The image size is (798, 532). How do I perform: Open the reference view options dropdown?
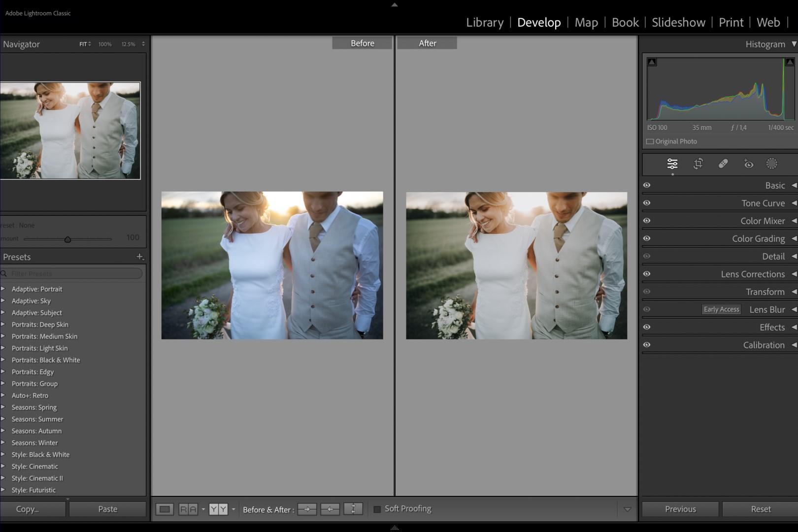pos(203,509)
